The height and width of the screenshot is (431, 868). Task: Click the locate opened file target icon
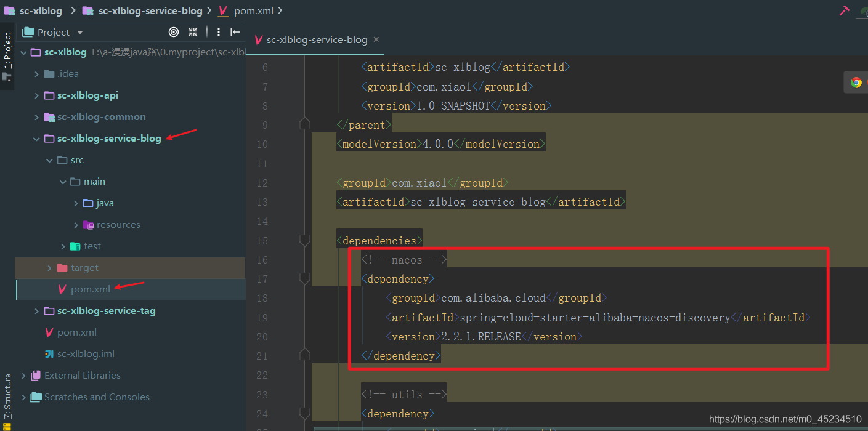point(174,32)
